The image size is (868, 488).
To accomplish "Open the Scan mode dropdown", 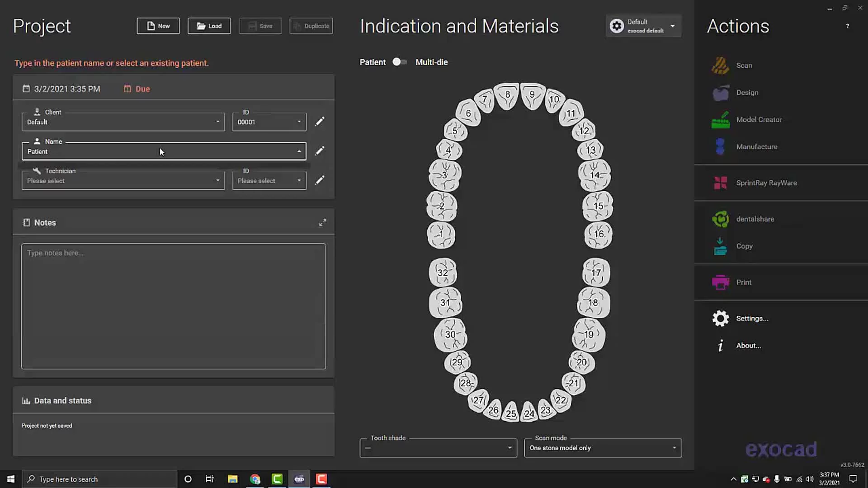I will click(603, 448).
